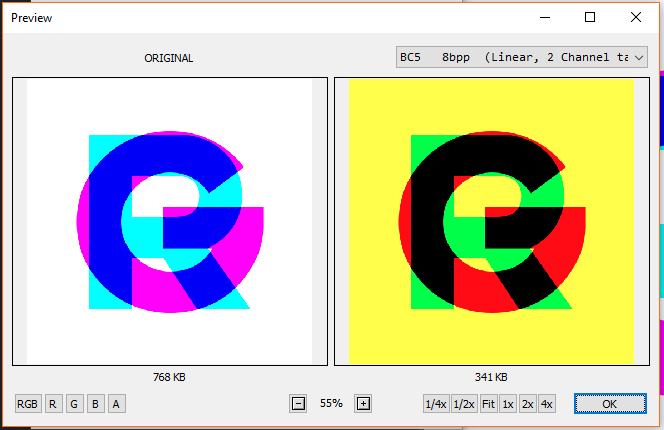Set preview zoom to 4x
664x430 pixels.
(x=546, y=404)
